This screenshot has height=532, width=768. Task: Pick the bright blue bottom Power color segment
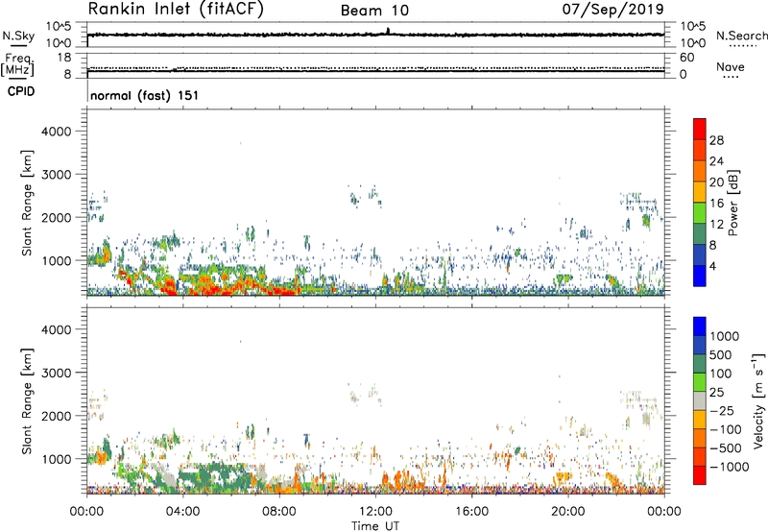click(700, 277)
